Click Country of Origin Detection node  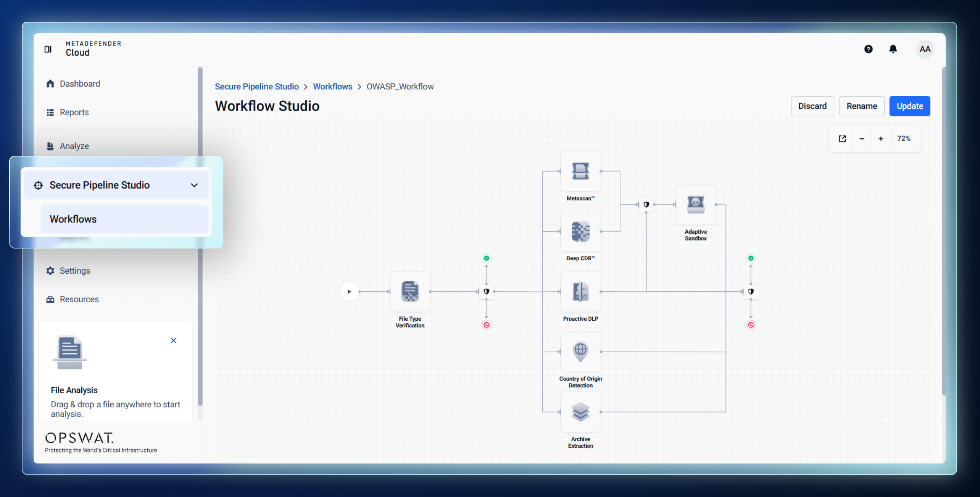click(580, 352)
